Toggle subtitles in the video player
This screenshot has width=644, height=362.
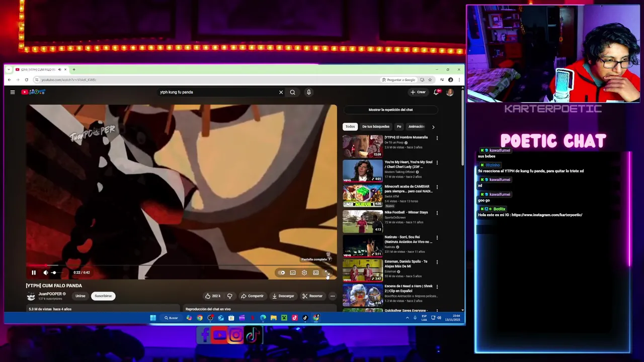point(293,273)
